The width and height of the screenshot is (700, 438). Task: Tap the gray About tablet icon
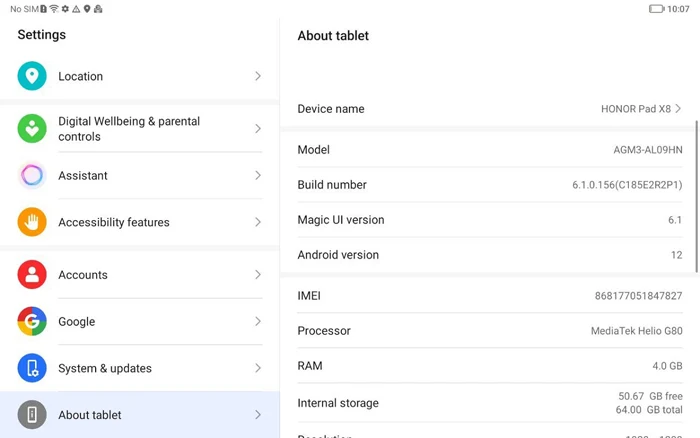click(x=32, y=415)
